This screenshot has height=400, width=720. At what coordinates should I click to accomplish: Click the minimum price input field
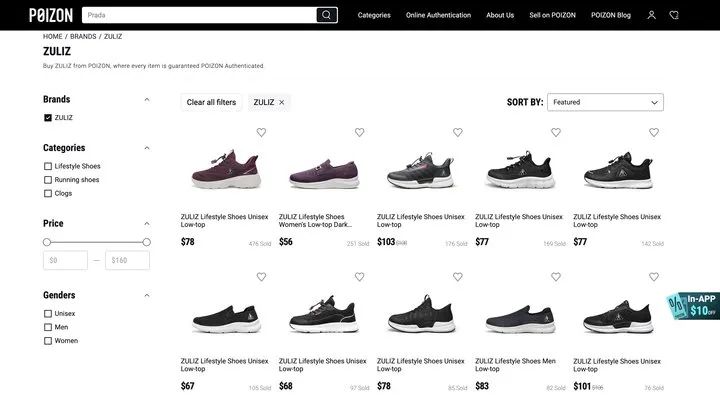coord(65,260)
